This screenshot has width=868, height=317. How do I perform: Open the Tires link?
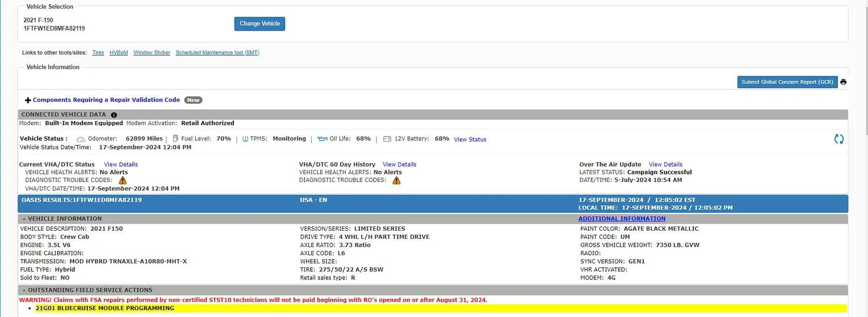[98, 53]
